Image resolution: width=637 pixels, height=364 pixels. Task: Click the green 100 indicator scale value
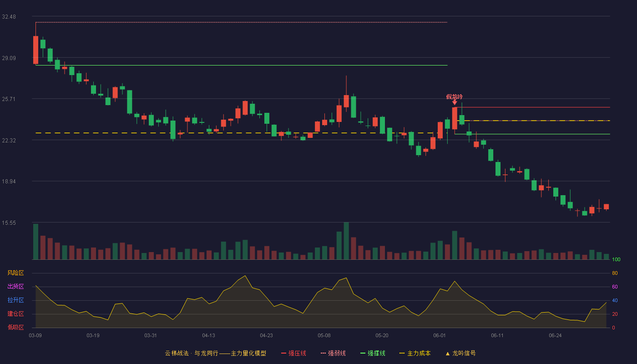tap(616, 260)
